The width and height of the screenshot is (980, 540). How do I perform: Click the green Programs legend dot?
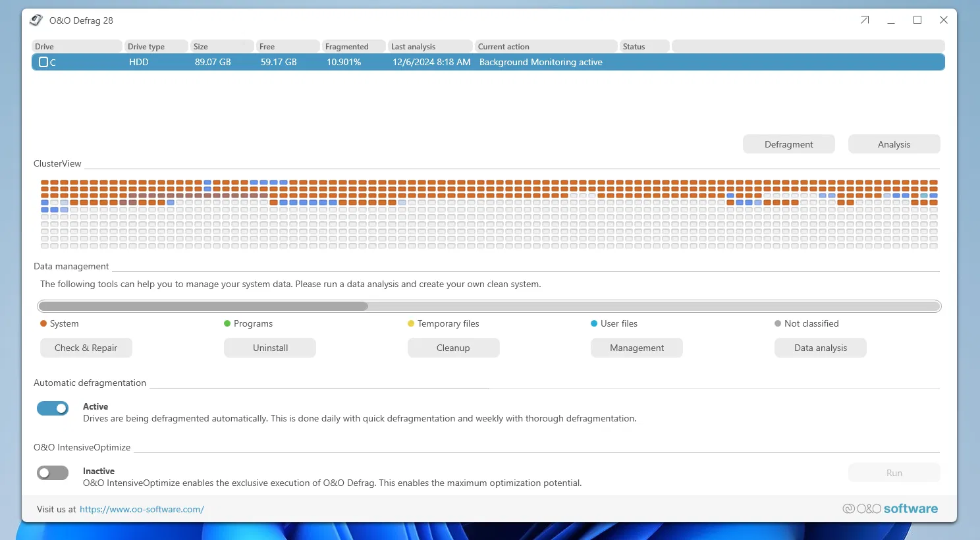(227, 323)
